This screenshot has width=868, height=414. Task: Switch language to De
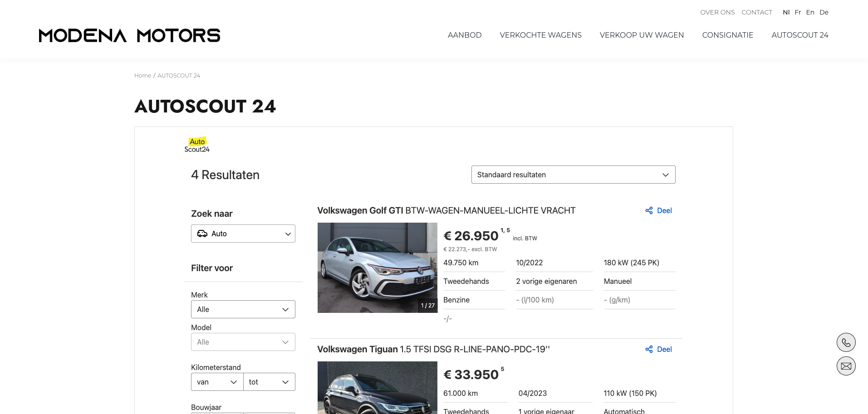[x=824, y=12]
